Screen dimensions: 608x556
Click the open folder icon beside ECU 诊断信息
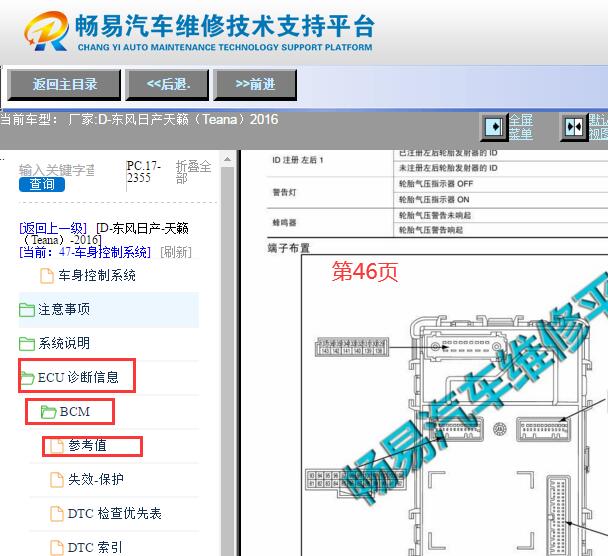tap(28, 378)
